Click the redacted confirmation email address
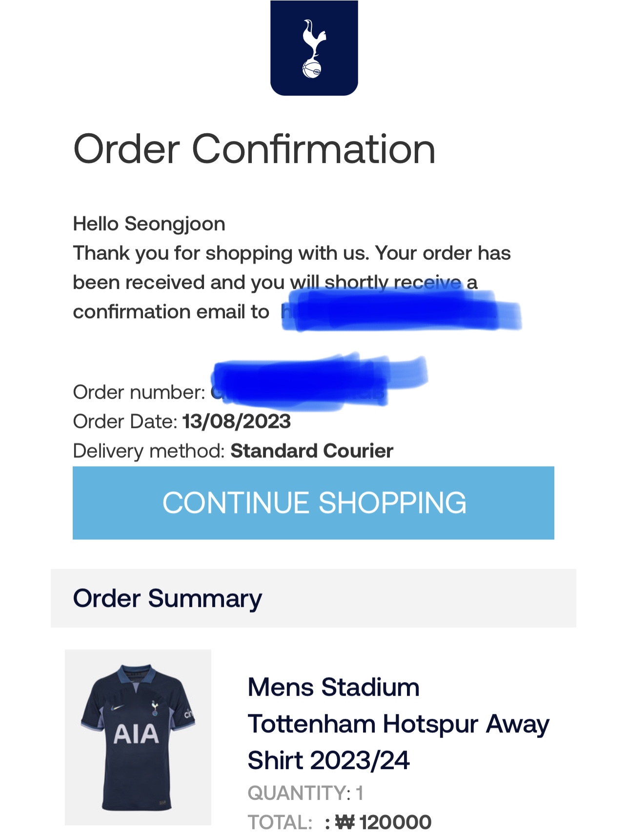This screenshot has height=840, width=629. click(x=400, y=311)
